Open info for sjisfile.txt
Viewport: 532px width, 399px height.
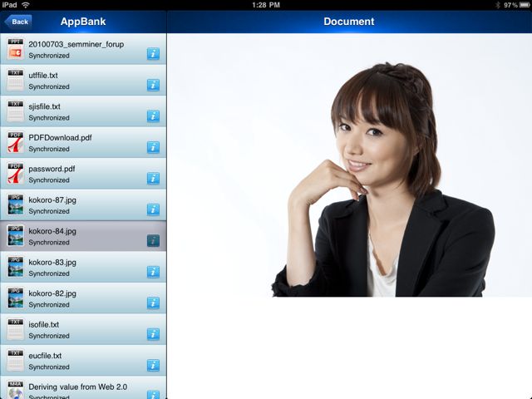[x=153, y=116]
